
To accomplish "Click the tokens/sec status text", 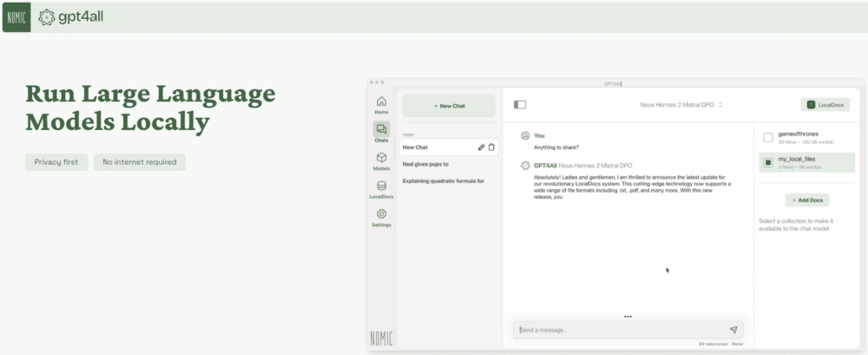I will coord(720,344).
